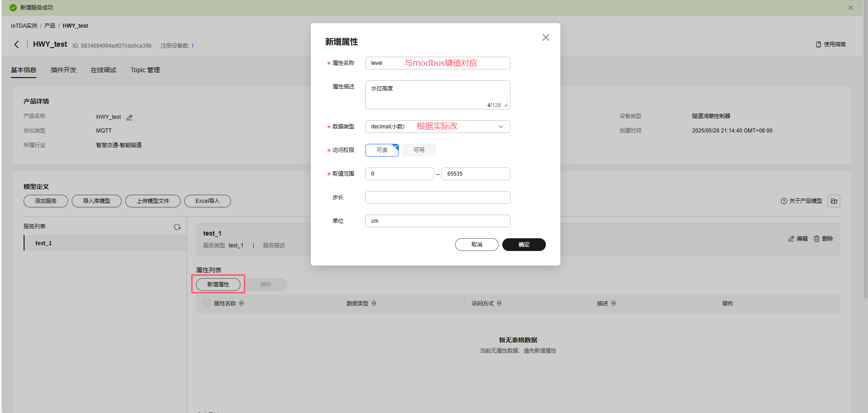Click the 隧道鸿蒙控制器 device type value
Viewport: 868px width, 413px height.
pyautogui.click(x=711, y=116)
